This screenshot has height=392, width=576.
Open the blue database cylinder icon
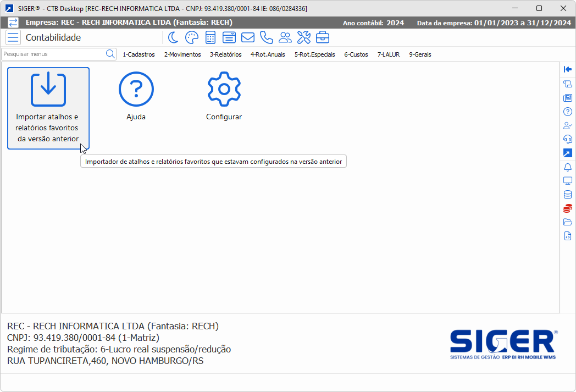point(568,195)
